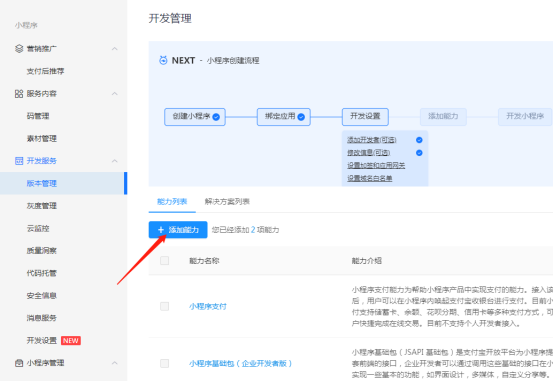Click the 开发管理 page title
This screenshot has width=554, height=382.
[x=170, y=18]
